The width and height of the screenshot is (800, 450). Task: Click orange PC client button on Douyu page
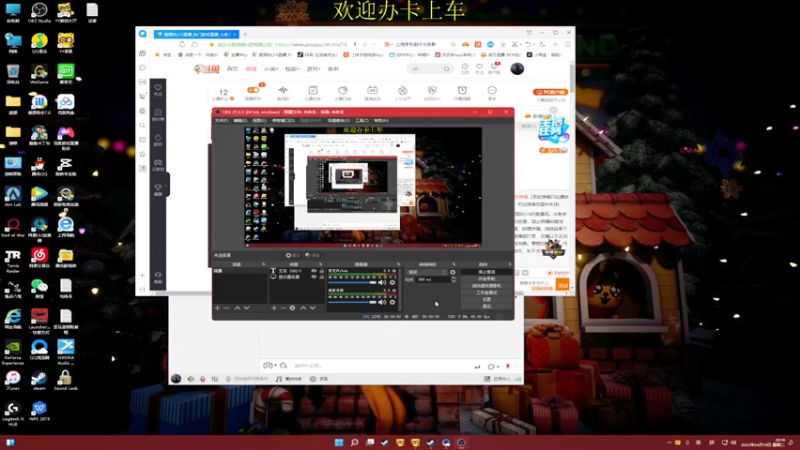(x=551, y=92)
